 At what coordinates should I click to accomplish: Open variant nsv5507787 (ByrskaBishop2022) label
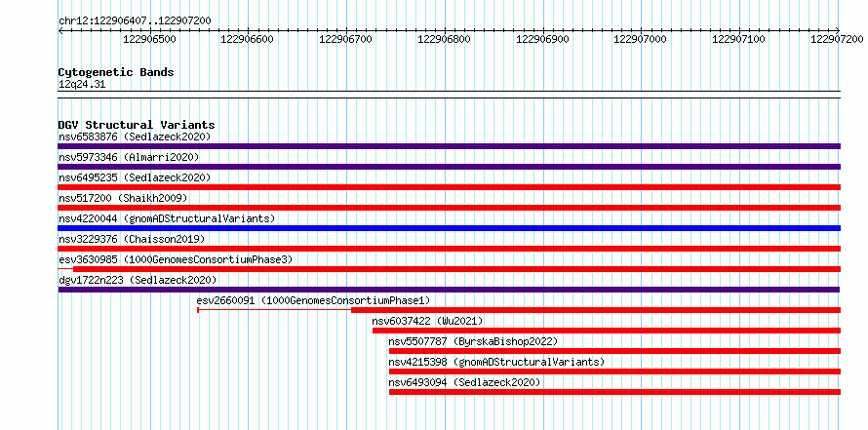tap(473, 341)
